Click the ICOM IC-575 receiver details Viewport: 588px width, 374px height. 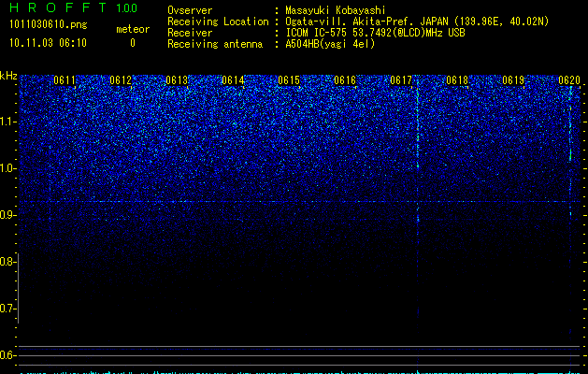point(375,33)
